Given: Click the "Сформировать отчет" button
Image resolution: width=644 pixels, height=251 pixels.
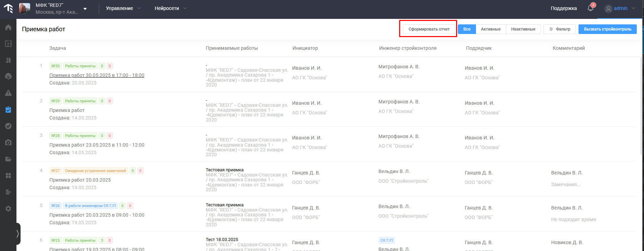Looking at the screenshot, I should click(429, 29).
